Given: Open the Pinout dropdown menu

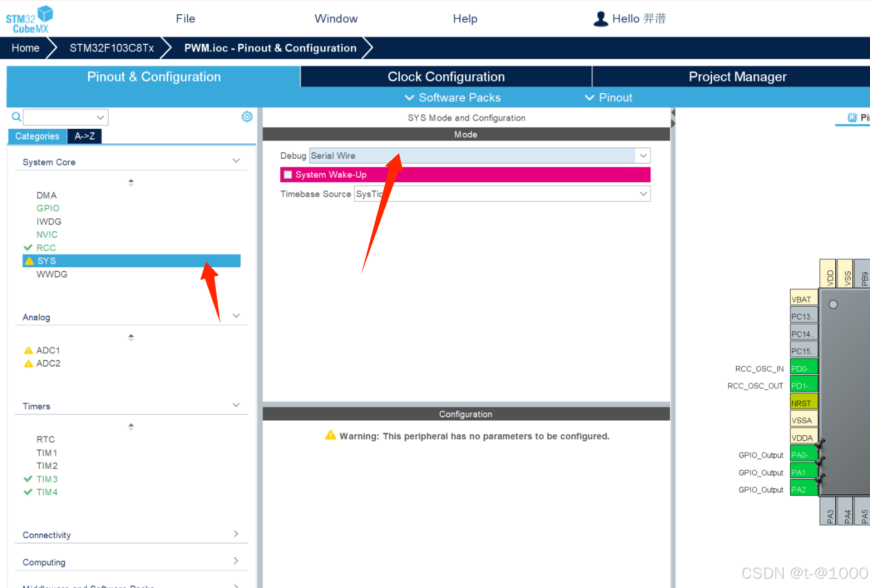Looking at the screenshot, I should point(608,98).
